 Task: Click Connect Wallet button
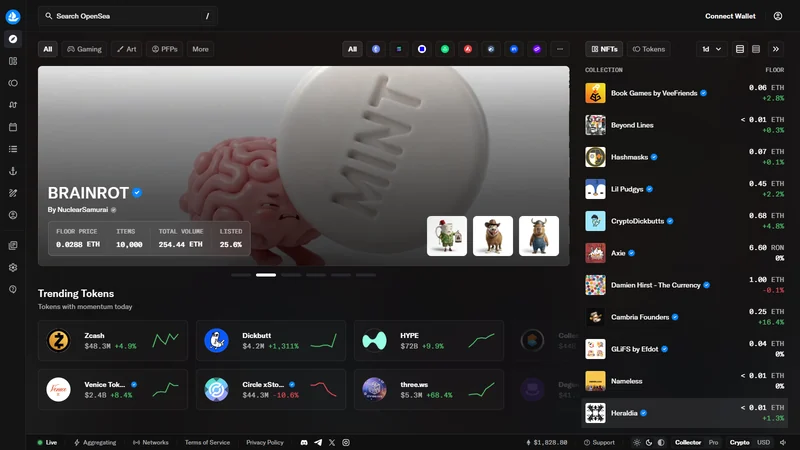(x=730, y=16)
